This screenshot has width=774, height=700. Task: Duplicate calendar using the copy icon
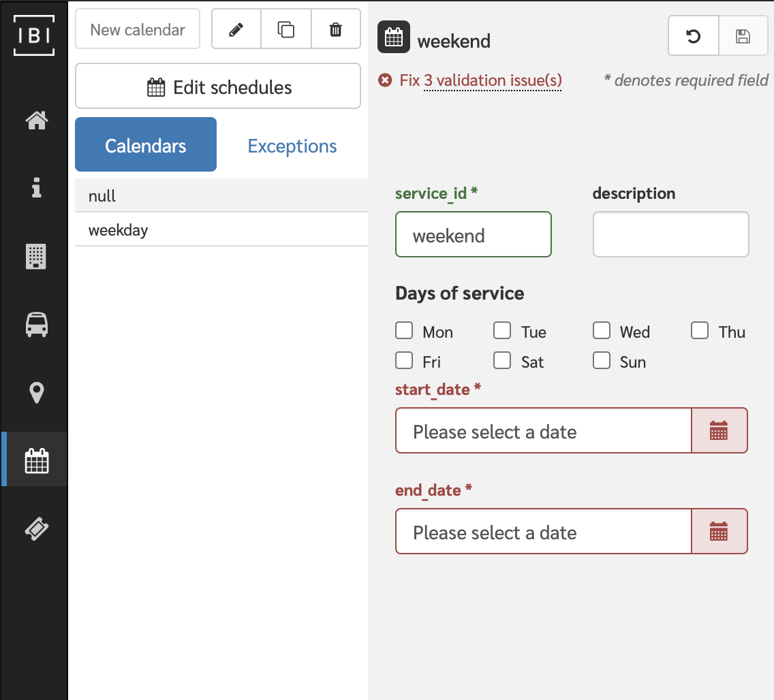[x=285, y=29]
